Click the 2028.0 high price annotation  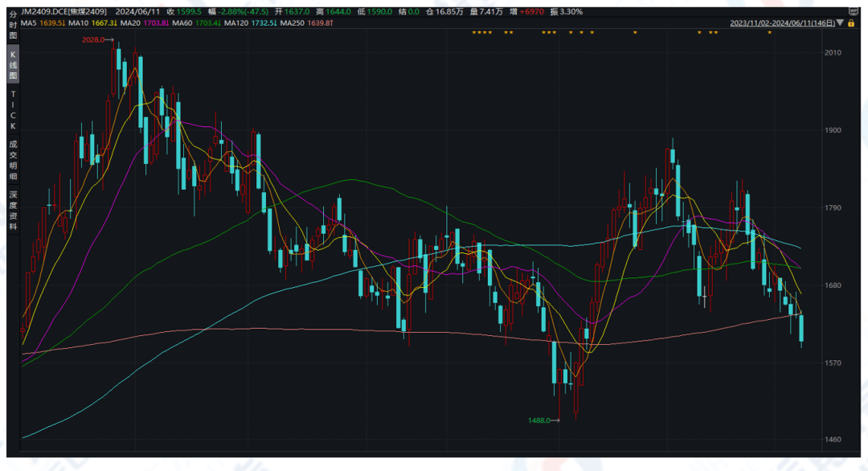94,39
